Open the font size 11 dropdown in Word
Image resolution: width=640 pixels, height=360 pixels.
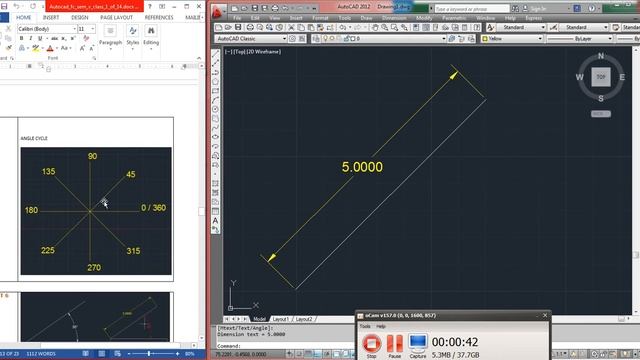[x=87, y=29]
